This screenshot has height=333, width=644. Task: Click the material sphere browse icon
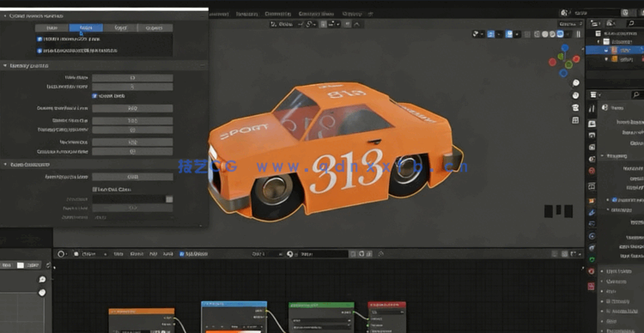coord(290,254)
